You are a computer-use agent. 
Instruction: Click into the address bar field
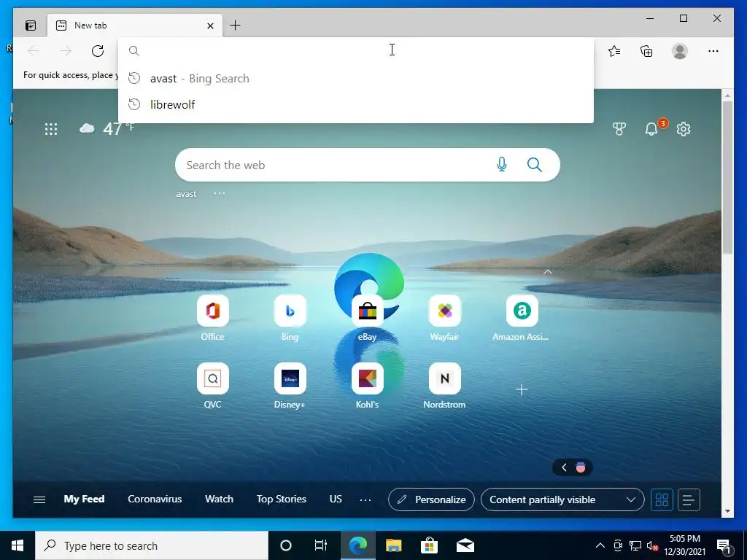(x=356, y=50)
